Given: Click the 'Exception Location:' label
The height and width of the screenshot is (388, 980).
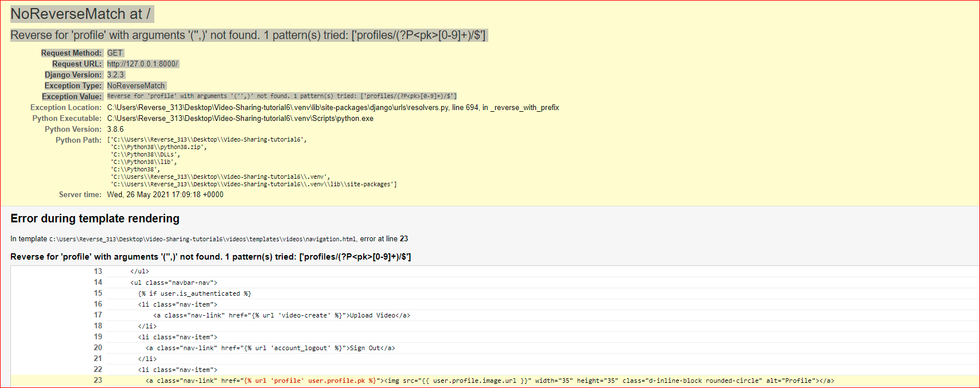Looking at the screenshot, I should pos(66,107).
